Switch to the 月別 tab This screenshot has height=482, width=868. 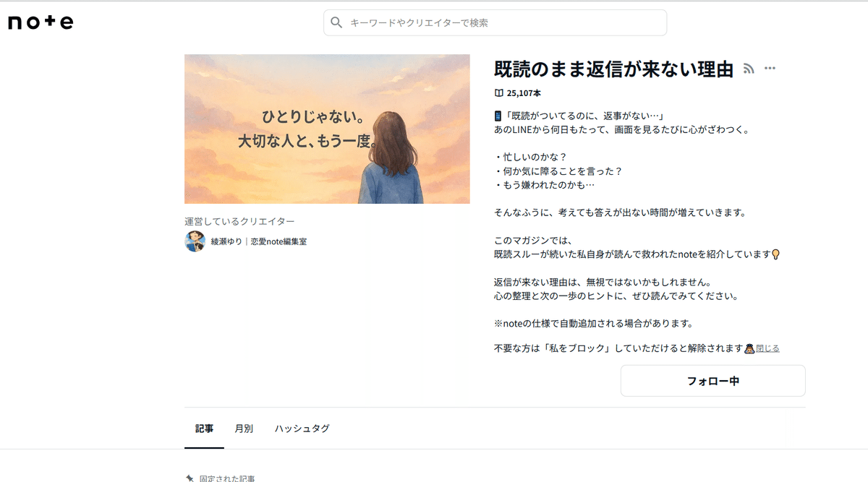tap(243, 429)
